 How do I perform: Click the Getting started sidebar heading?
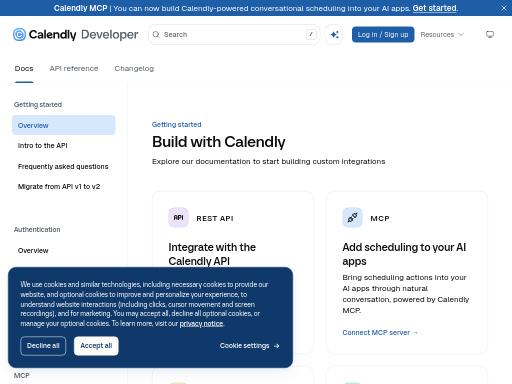(38, 105)
